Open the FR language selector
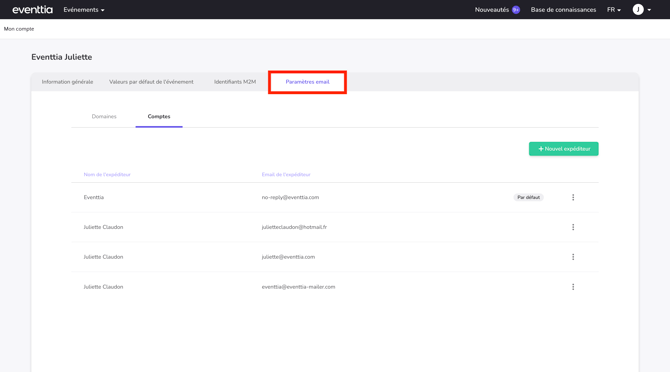Viewport: 670px width, 372px height. coord(614,10)
